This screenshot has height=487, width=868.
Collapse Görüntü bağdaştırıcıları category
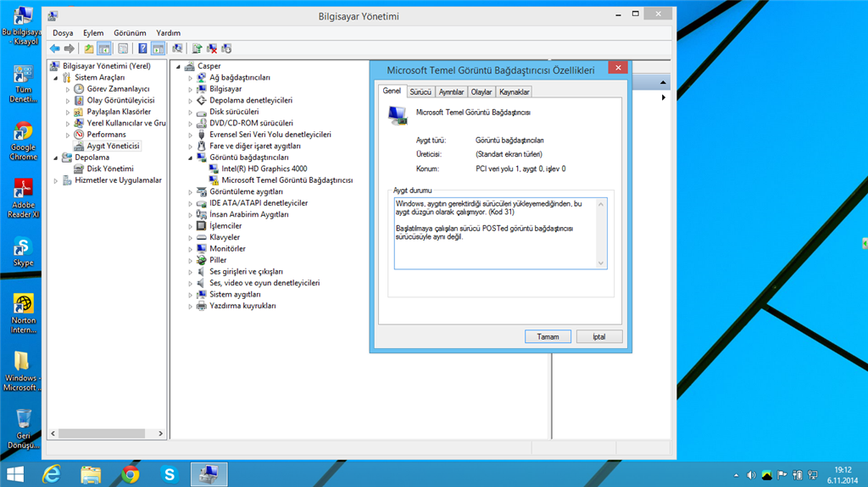191,158
